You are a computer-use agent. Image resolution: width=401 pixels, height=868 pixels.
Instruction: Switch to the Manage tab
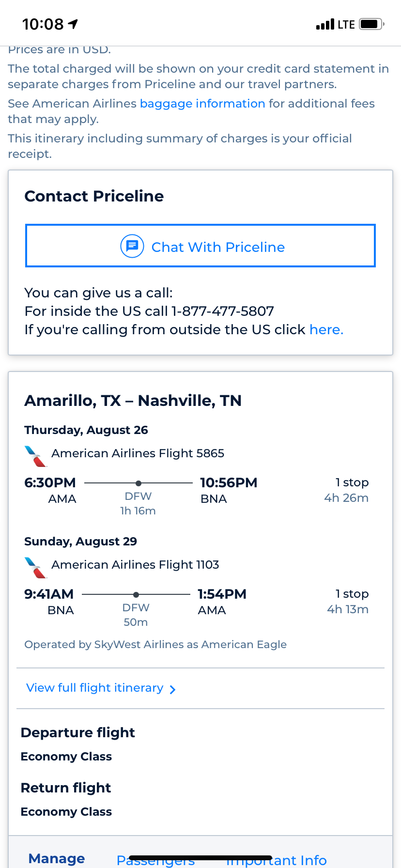[57, 858]
